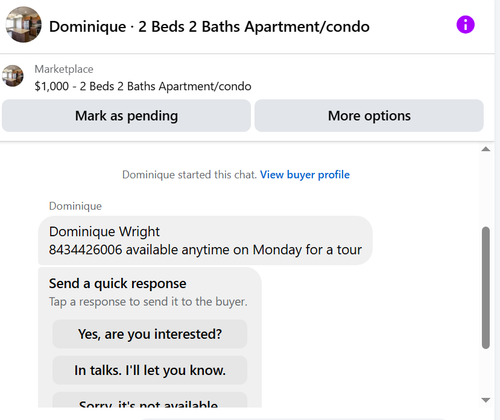Click the "Send a quick response" heading
Screen dimensions: 500x420
pyautogui.click(x=118, y=284)
